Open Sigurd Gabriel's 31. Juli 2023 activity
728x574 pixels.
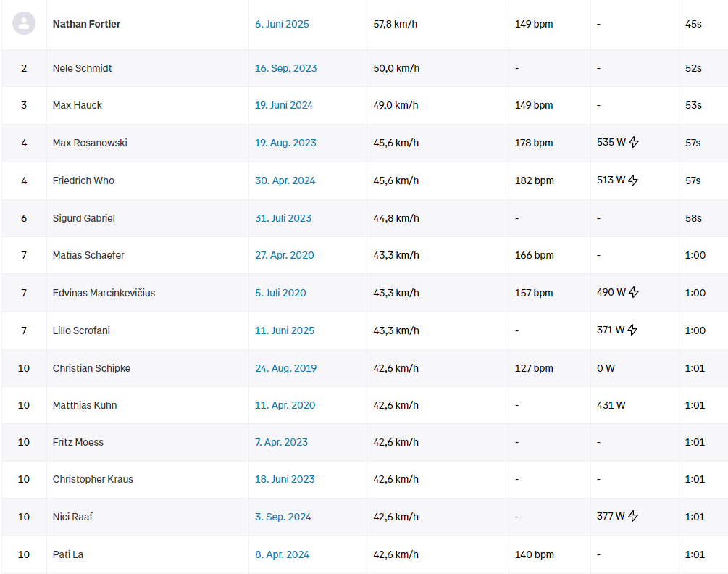283,218
